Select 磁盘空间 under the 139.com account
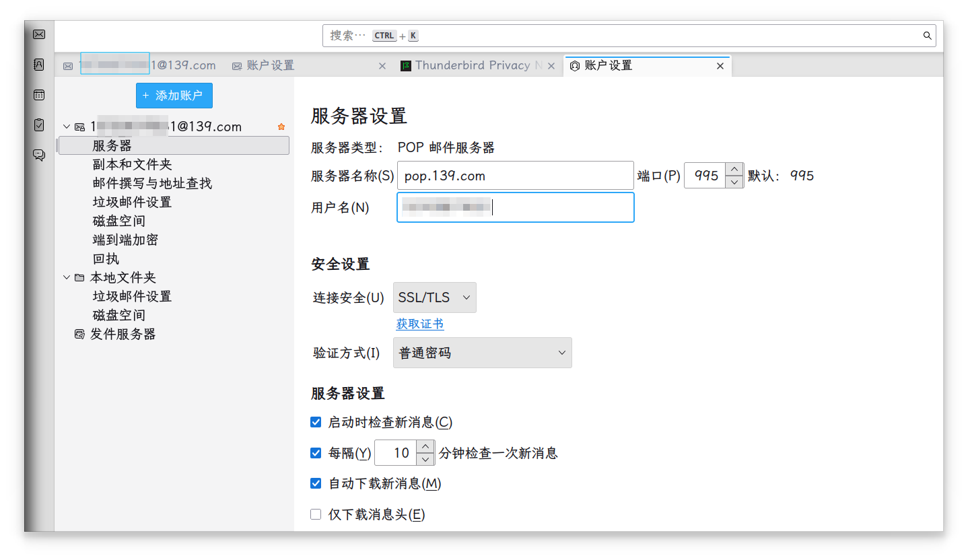Viewport: 968px width, 560px height. [x=119, y=221]
